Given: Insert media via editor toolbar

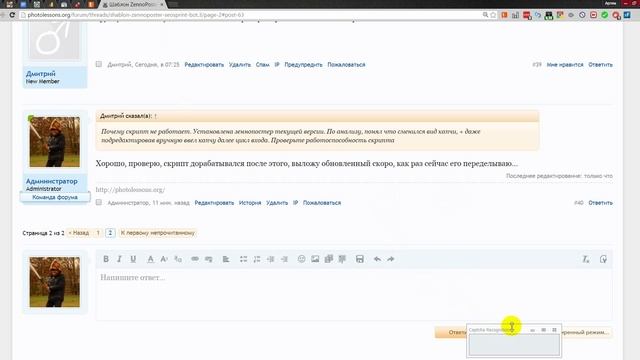Looking at the screenshot, I should (x=329, y=259).
